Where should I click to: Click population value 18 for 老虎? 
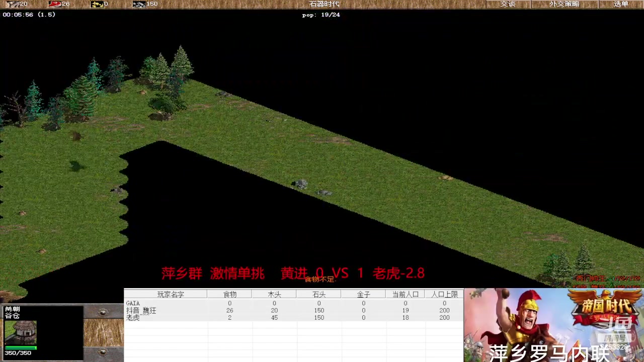coord(406,318)
